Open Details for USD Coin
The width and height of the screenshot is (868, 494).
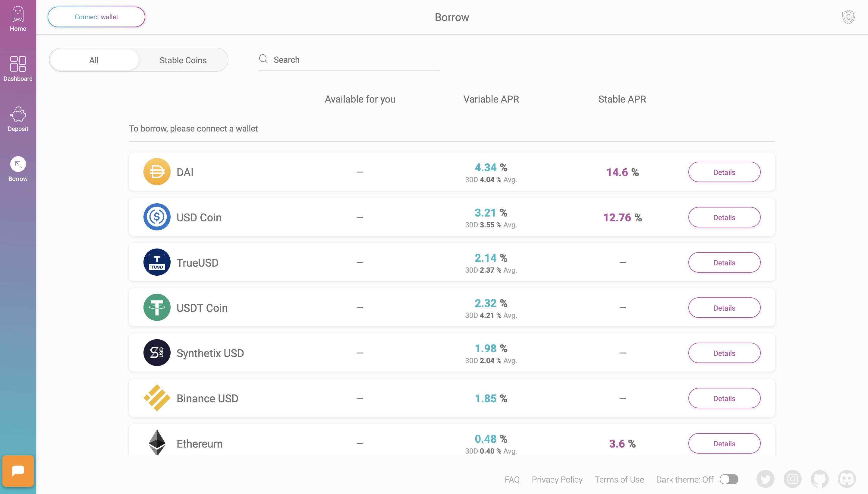pyautogui.click(x=724, y=217)
